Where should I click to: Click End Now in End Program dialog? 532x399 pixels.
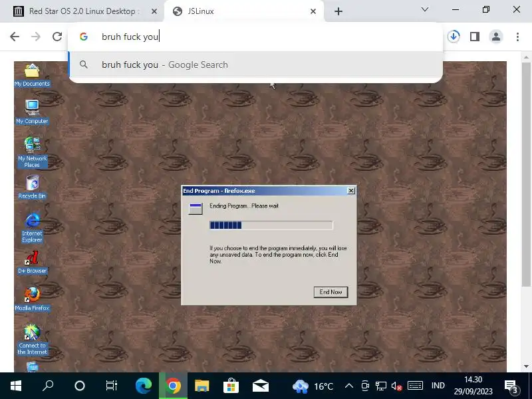tap(331, 292)
